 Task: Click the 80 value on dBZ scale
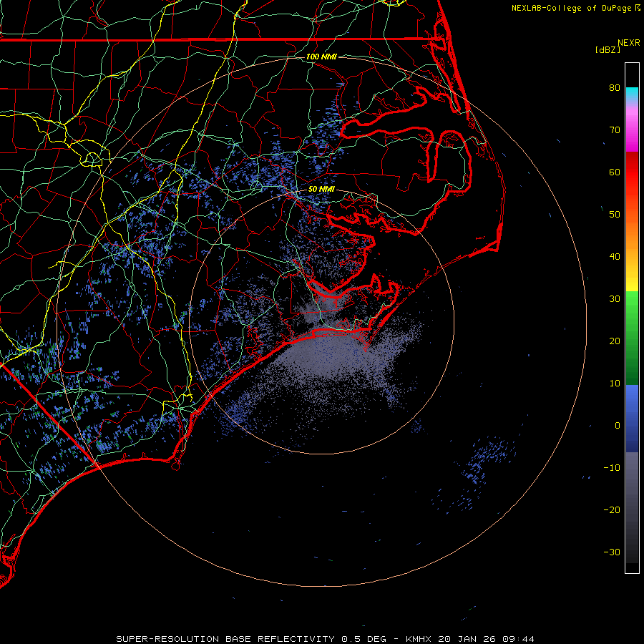click(615, 88)
